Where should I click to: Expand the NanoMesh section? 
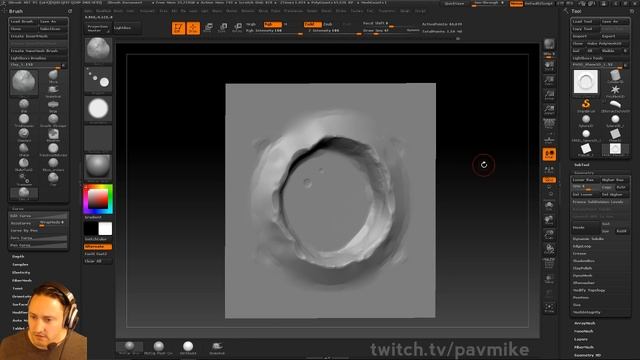[x=584, y=331]
